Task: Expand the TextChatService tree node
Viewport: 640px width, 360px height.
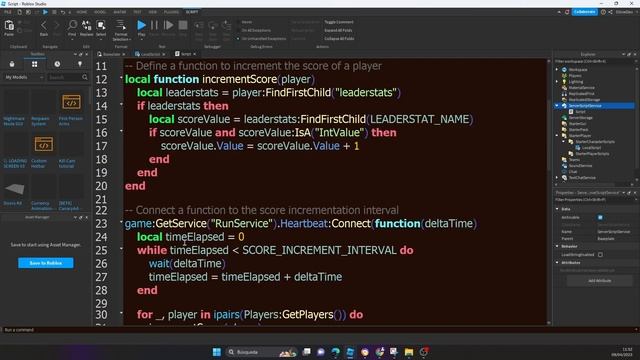Action: click(x=557, y=178)
